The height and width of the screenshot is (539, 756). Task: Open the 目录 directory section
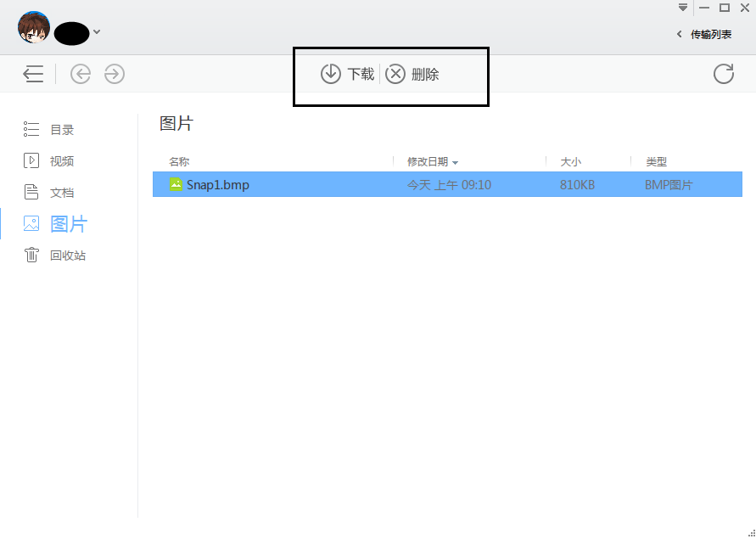coord(48,129)
